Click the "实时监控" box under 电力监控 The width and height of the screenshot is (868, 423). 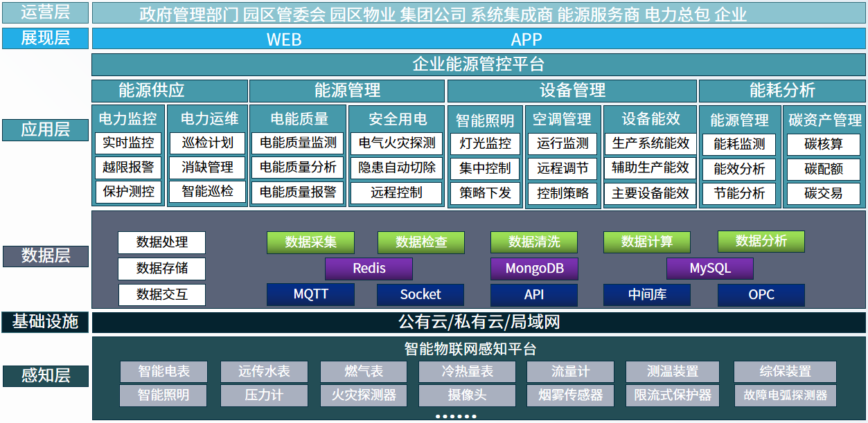[x=128, y=143]
